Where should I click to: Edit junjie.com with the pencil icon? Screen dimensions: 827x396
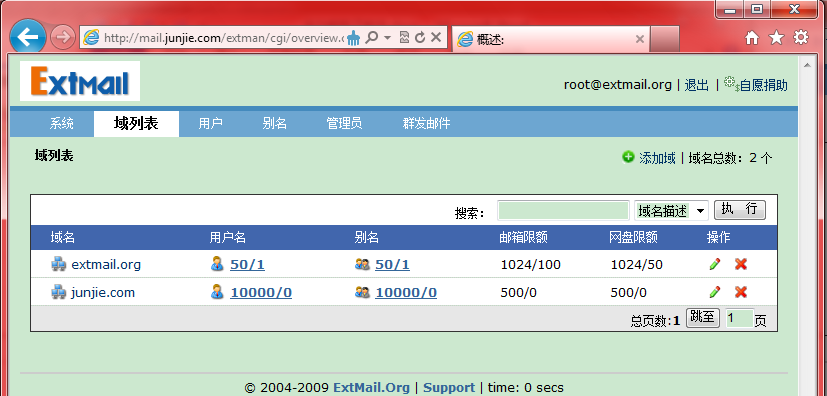click(x=715, y=292)
